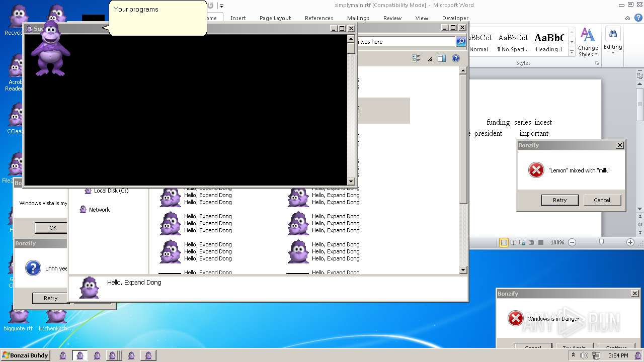Screen dimensions: 644x362
Task: Click the Bonzi Buddy purple gorilla character
Action: pos(50,49)
